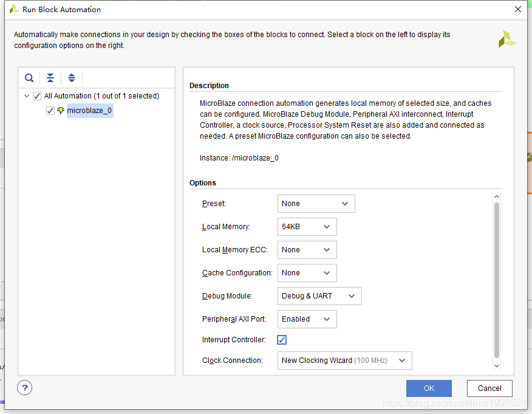Click the 'Debug Module:' label
This screenshot has width=532, height=414.
pos(227,296)
